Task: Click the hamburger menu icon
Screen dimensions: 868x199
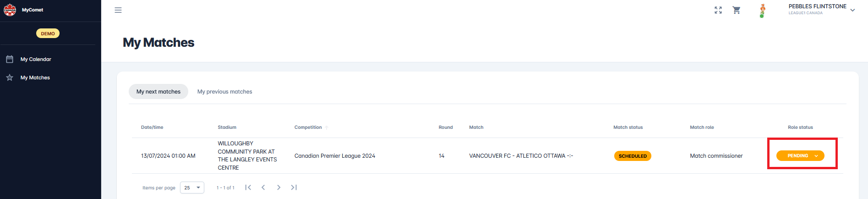Action: 118,10
